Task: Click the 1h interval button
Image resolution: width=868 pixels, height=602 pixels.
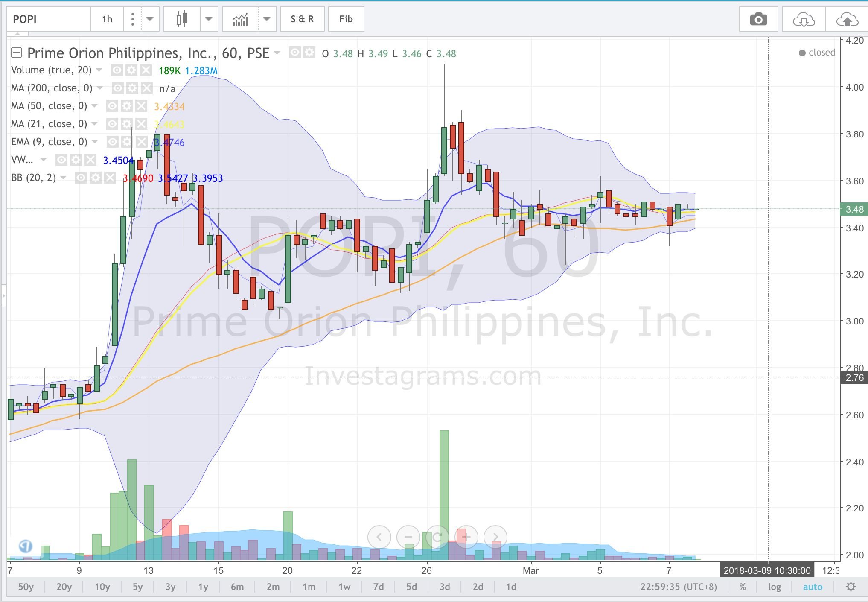Action: 107,19
